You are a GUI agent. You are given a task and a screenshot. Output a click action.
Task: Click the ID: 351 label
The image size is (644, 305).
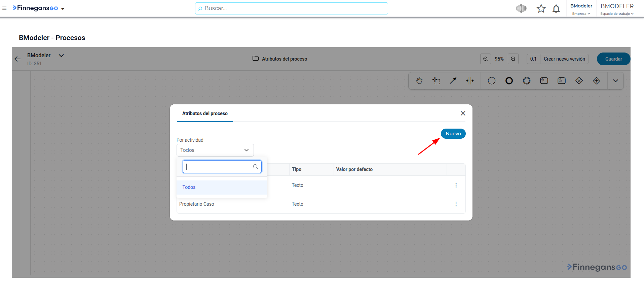click(x=34, y=64)
